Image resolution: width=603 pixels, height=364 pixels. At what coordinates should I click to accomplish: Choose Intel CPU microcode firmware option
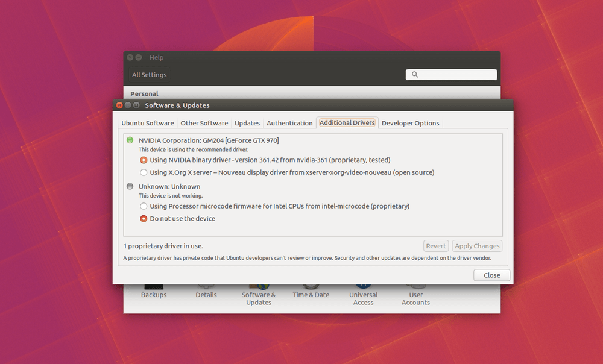coord(144,206)
